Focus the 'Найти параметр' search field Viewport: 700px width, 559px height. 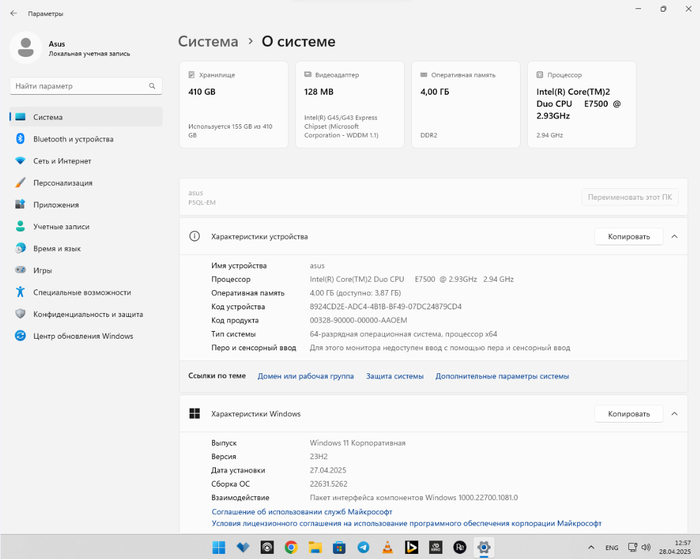click(x=86, y=86)
